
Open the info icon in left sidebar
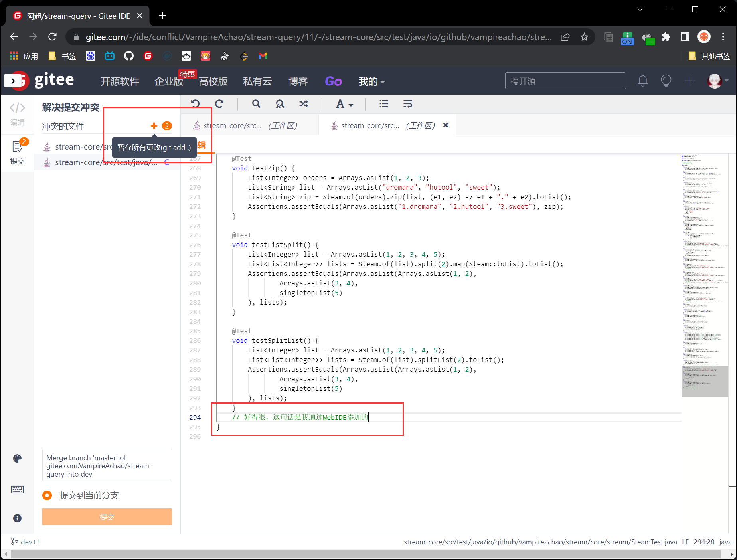(17, 518)
